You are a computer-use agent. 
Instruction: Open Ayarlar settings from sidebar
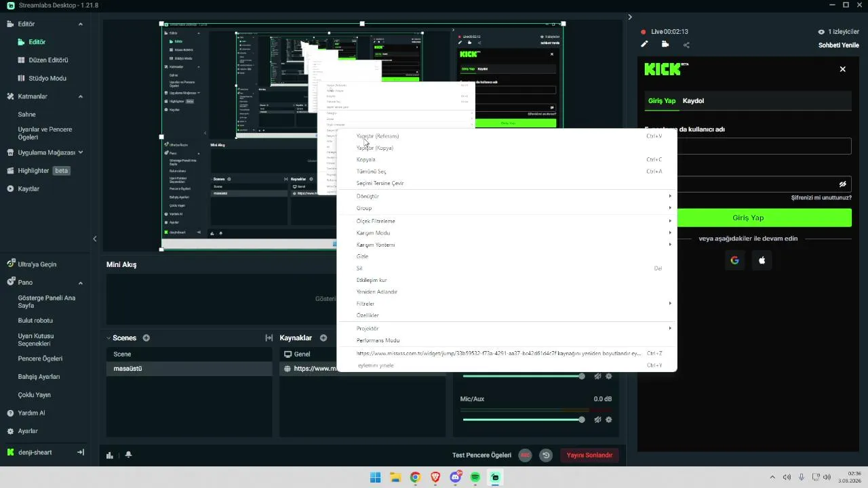(28, 431)
